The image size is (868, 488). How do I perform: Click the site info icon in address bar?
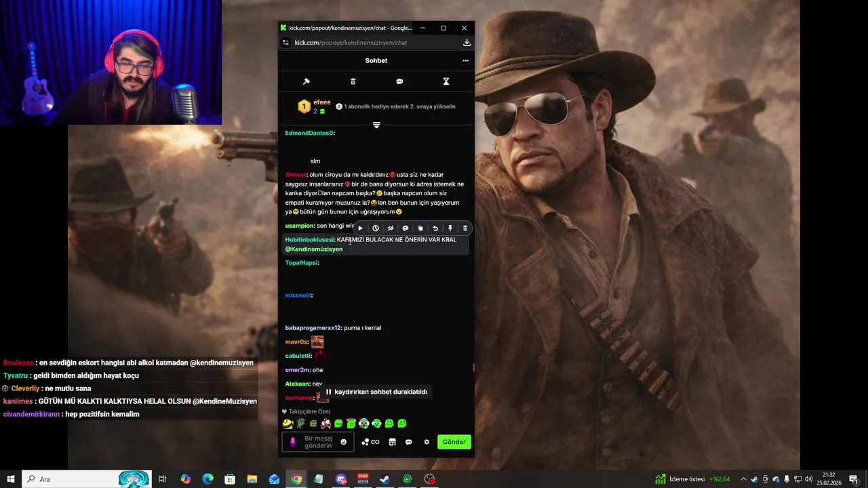(x=285, y=42)
